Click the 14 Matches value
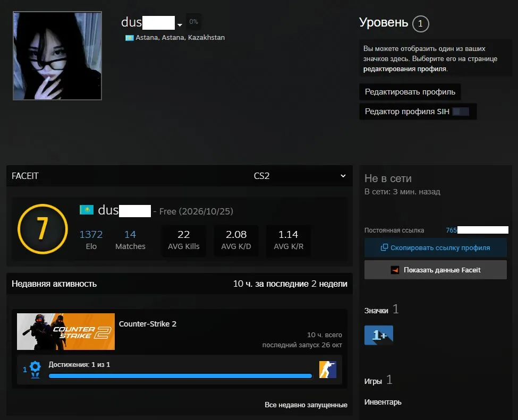Screen dimensions: 518x420 click(x=130, y=235)
